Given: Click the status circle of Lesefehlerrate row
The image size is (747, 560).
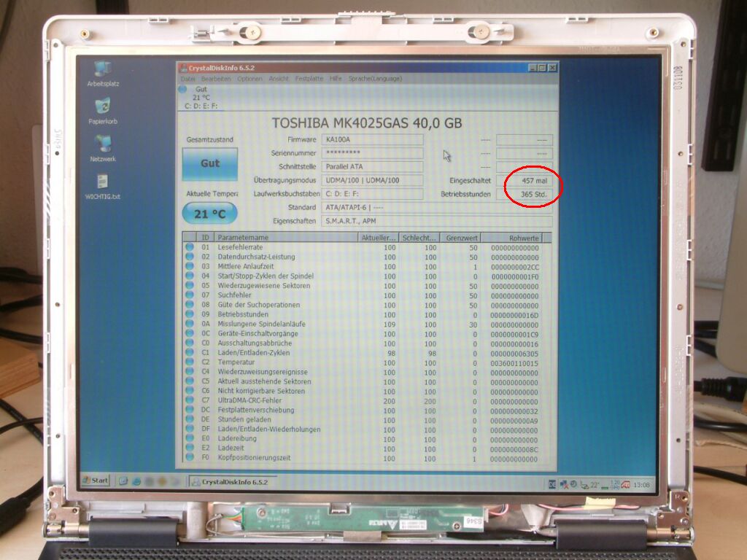Looking at the screenshot, I should pos(190,247).
